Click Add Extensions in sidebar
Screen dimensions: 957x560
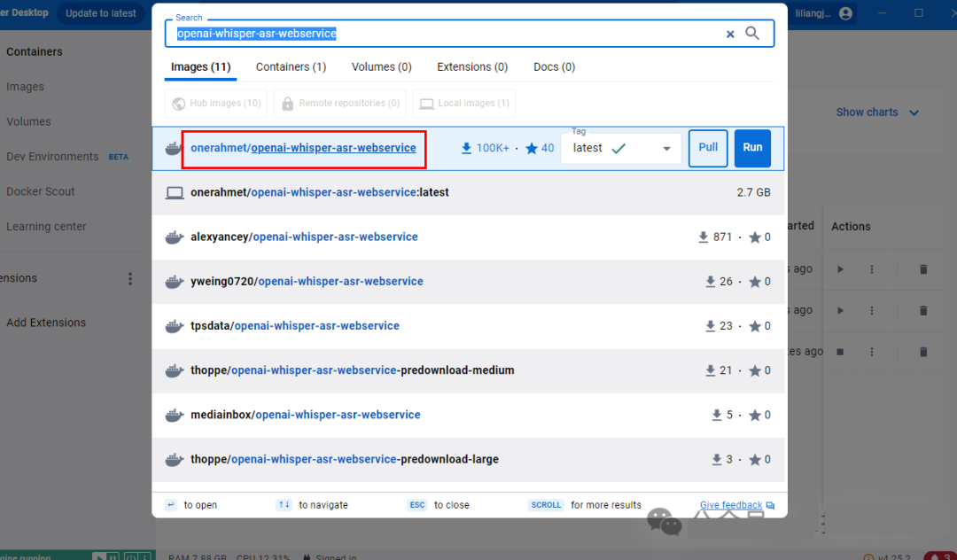[x=46, y=323]
